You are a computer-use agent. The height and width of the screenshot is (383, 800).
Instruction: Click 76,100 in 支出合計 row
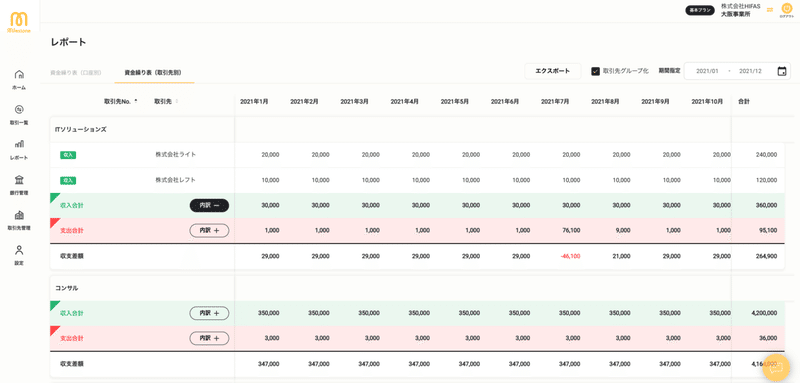[x=571, y=231]
